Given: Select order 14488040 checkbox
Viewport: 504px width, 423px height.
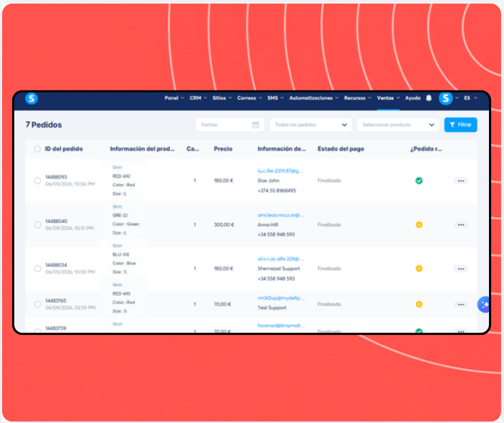Looking at the screenshot, I should pos(37,224).
